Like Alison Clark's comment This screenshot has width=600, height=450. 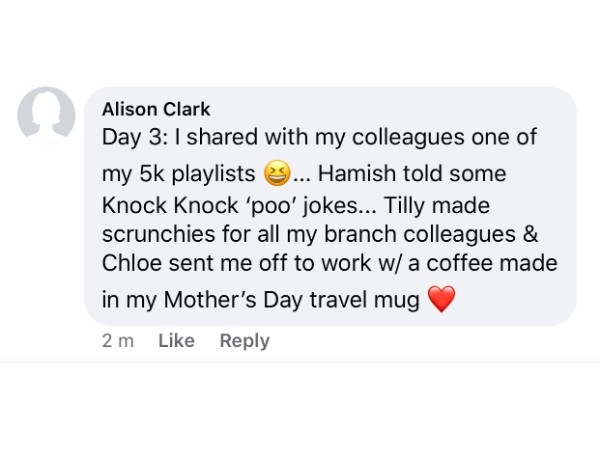click(x=176, y=340)
